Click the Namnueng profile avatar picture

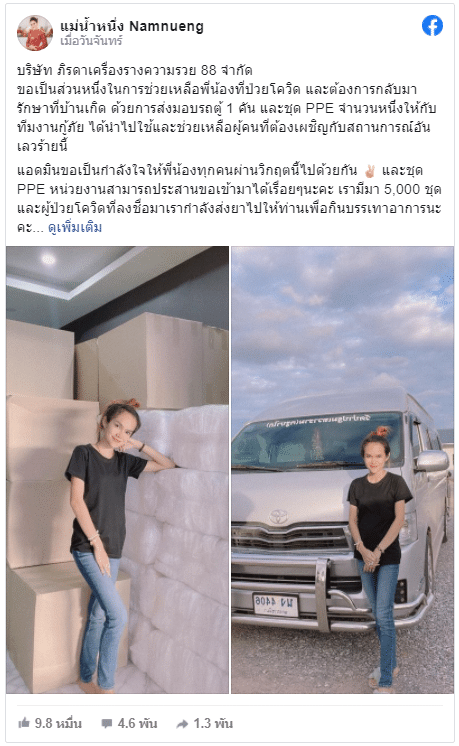[x=35, y=32]
